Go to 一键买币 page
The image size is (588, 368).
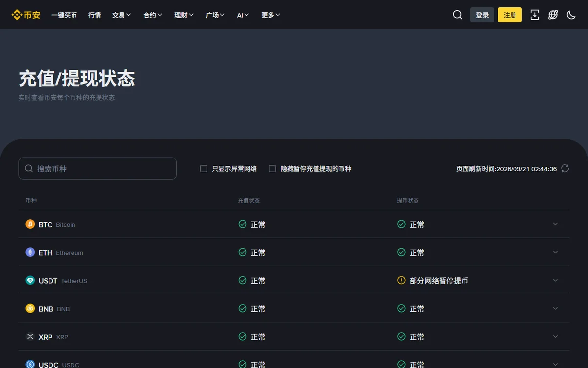(64, 15)
